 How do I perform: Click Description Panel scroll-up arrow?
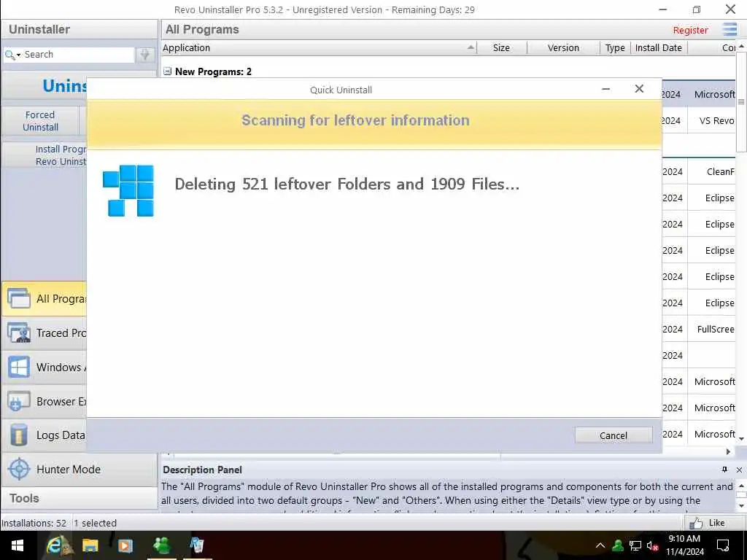741,486
